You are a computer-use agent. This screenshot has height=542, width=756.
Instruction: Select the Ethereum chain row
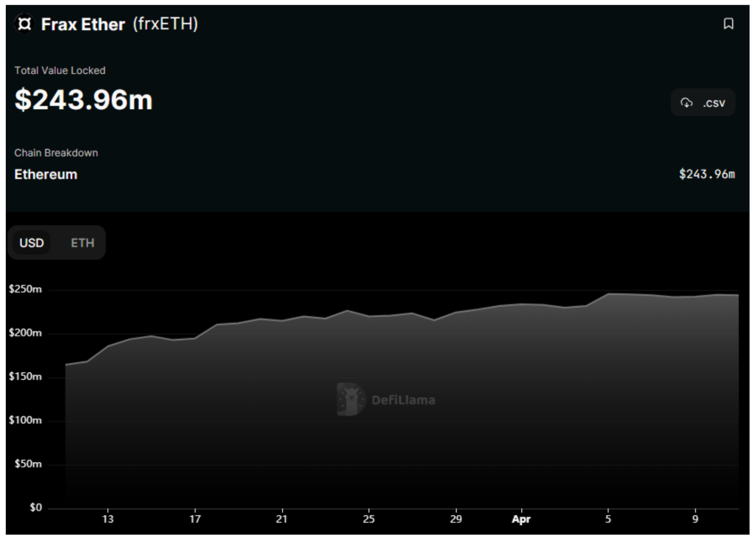click(375, 174)
